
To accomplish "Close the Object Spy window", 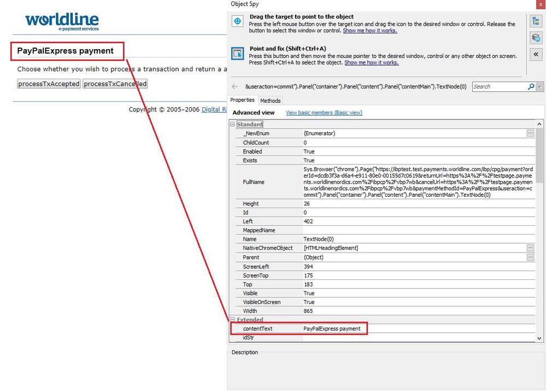I will pos(541,4).
